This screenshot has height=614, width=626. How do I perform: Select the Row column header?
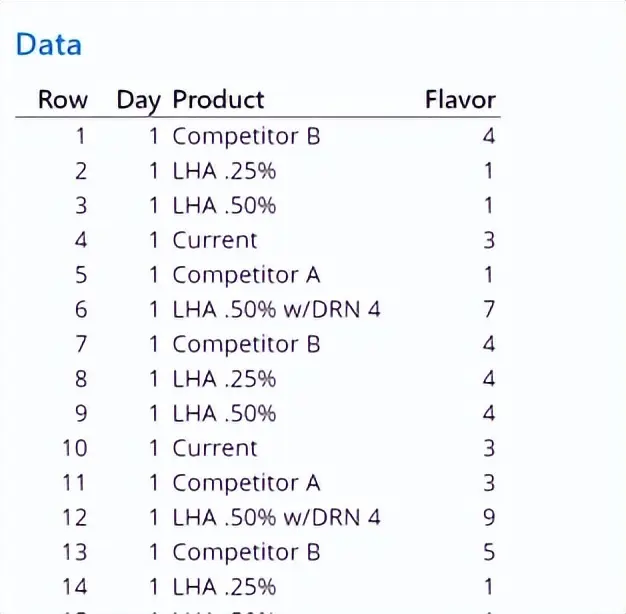(x=63, y=99)
